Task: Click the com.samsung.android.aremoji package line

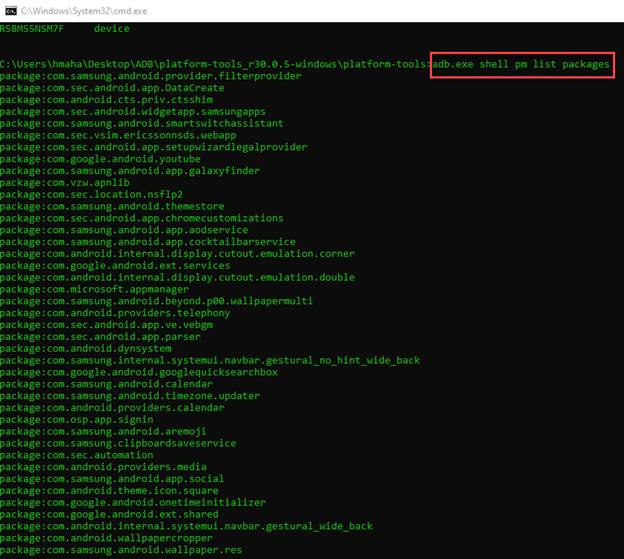Action: (x=102, y=431)
